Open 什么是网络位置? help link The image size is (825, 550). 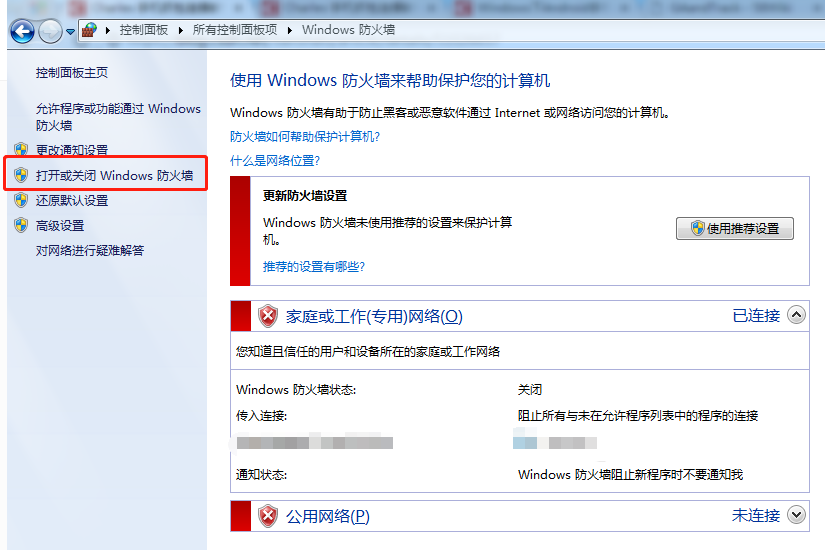(275, 161)
